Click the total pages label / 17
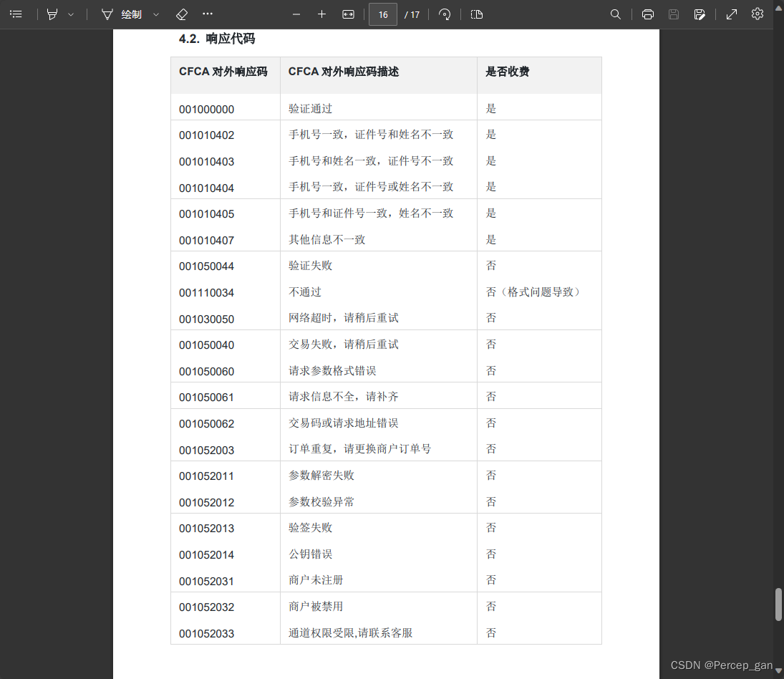The image size is (784, 679). [x=412, y=15]
